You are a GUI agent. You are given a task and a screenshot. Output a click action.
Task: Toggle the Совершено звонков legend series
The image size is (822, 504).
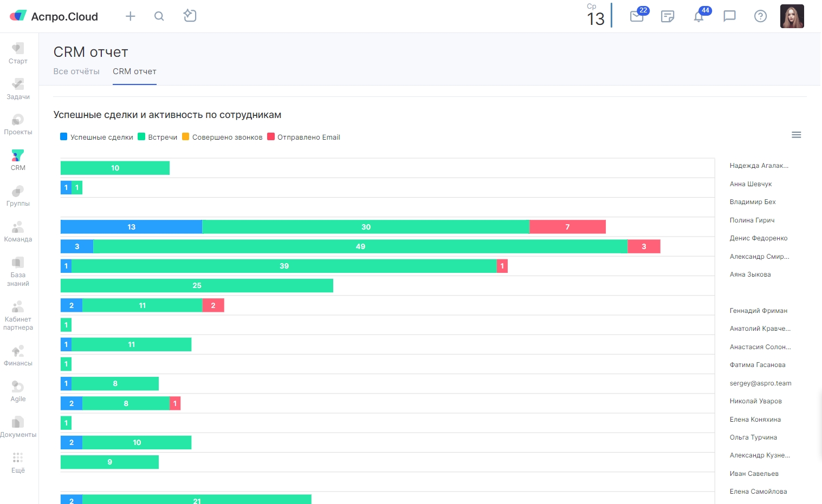pos(222,137)
